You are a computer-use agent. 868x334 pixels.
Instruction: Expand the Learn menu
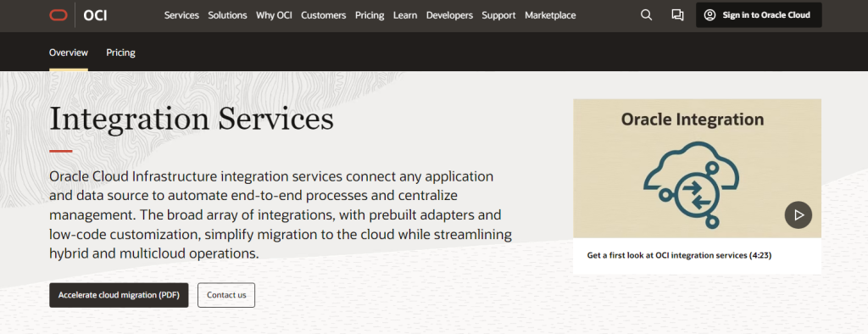[x=405, y=15]
